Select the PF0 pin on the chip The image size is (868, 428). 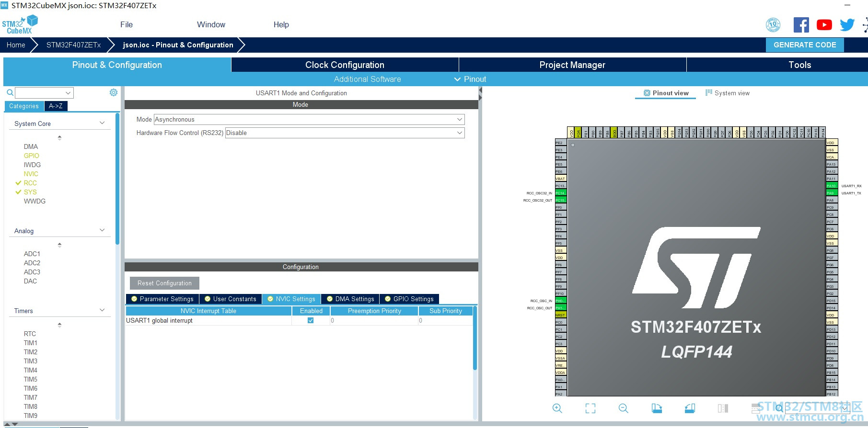(x=560, y=207)
